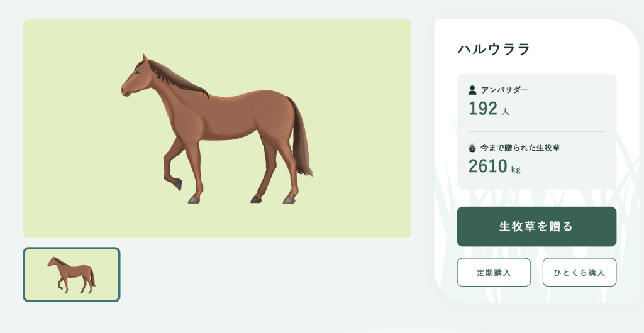This screenshot has height=333, width=644.
Task: Click the 人 unit beside 192
Action: [x=505, y=112]
